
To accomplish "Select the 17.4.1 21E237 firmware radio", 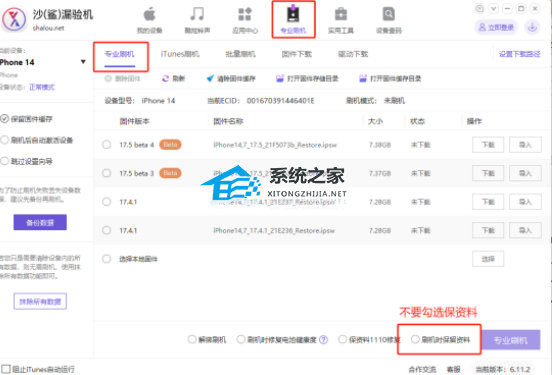I will 107,202.
